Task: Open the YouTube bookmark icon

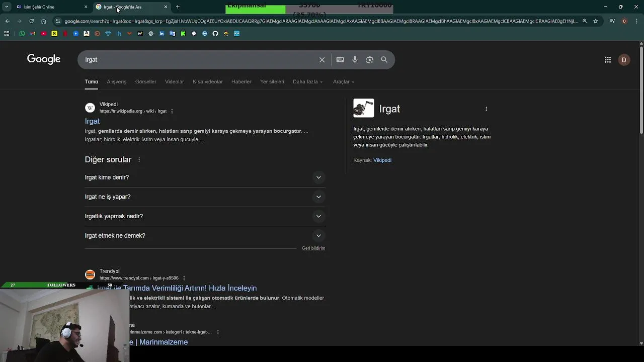Action: point(43,34)
